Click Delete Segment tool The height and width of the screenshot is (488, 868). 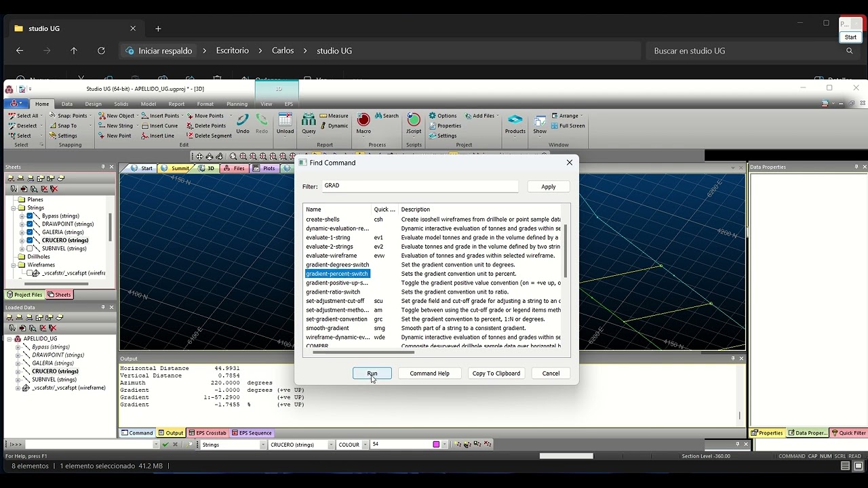click(x=210, y=136)
